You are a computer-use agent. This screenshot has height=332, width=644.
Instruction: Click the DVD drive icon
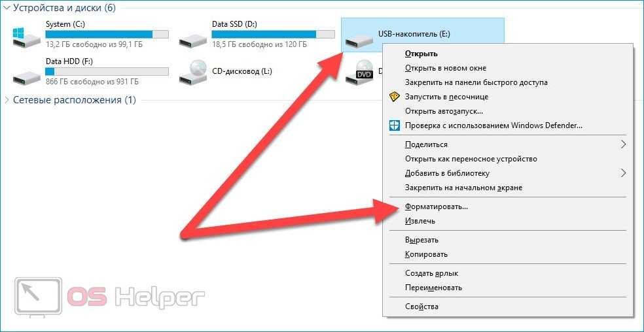coord(359,73)
